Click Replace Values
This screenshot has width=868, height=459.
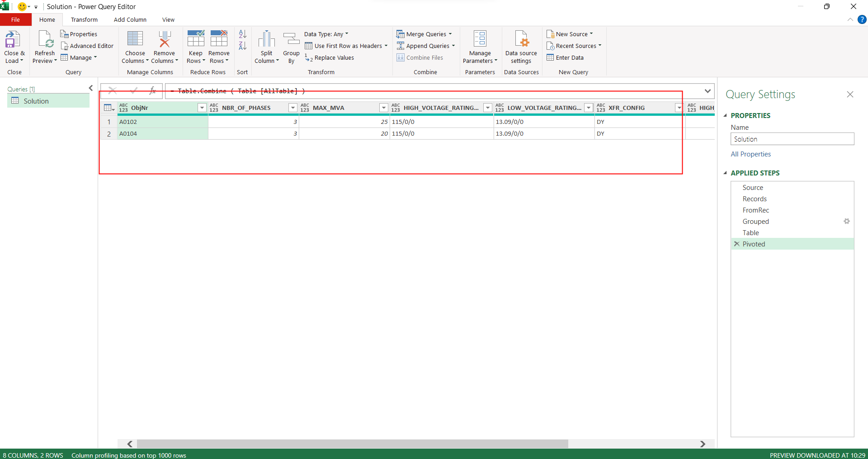point(329,57)
